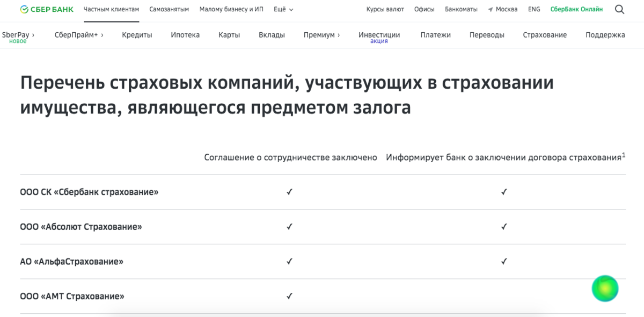
Task: Open the Курсы валют link
Action: click(385, 9)
